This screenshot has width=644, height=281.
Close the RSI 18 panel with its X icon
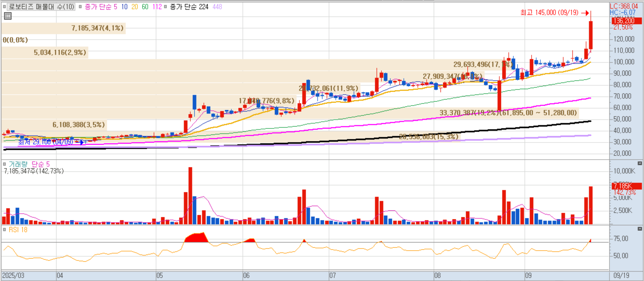tap(639, 229)
